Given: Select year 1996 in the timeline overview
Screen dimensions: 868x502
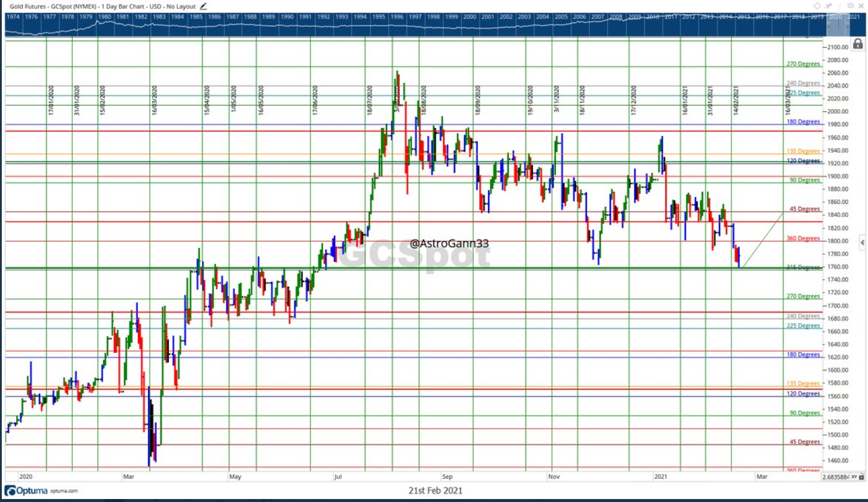Looking at the screenshot, I should (397, 17).
